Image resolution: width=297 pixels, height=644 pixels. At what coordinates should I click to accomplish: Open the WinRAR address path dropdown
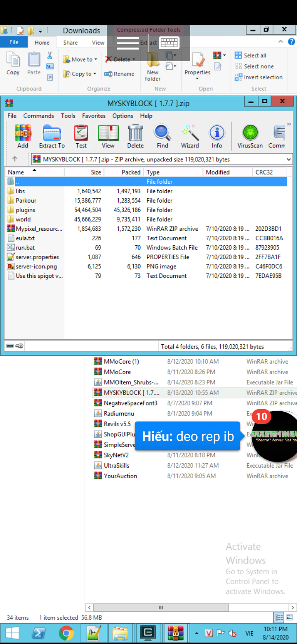[288, 159]
